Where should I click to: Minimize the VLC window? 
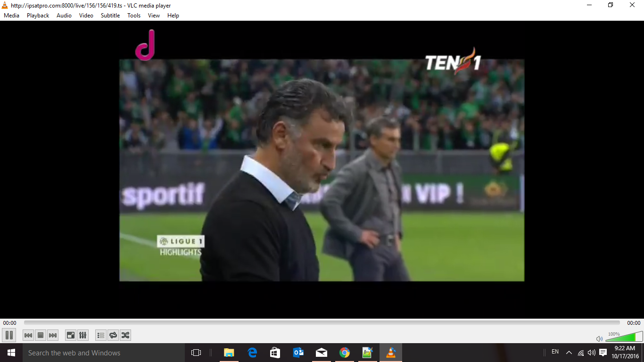pyautogui.click(x=589, y=5)
